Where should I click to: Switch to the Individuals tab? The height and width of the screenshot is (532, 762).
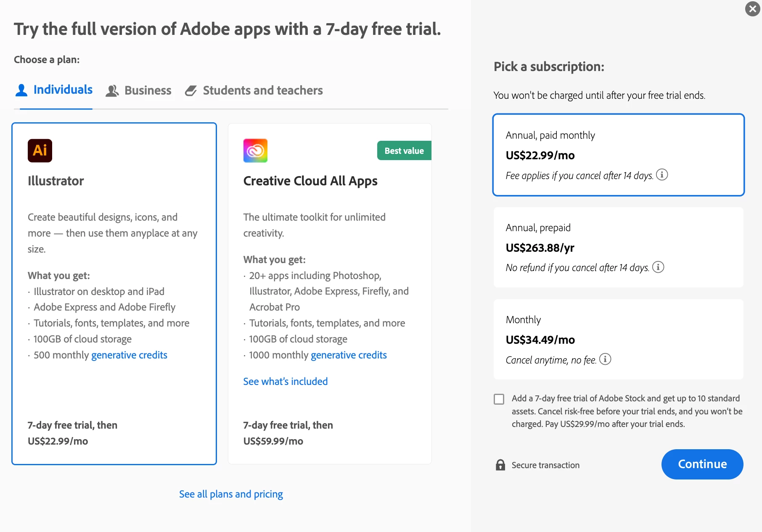[x=63, y=90]
